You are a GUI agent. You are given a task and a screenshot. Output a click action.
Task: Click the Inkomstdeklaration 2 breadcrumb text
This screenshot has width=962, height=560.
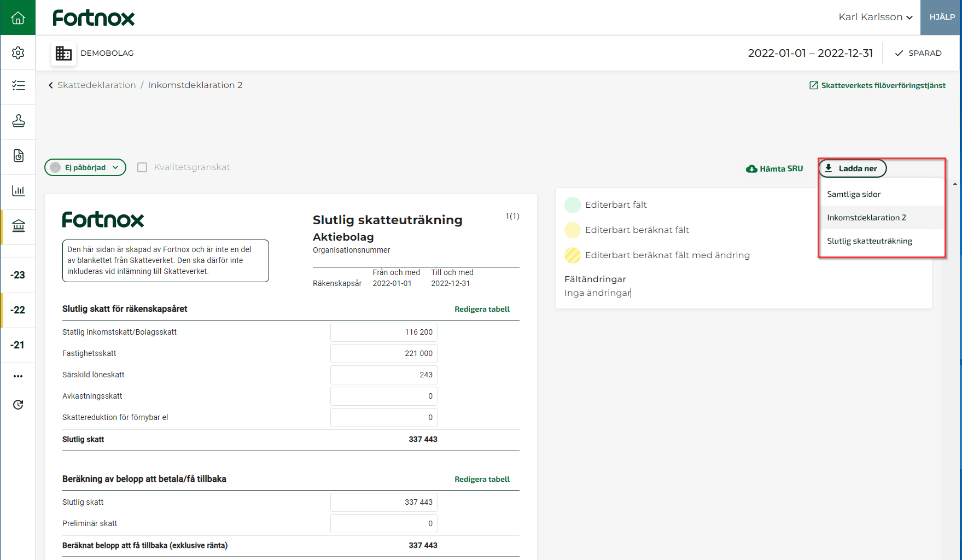click(x=195, y=85)
